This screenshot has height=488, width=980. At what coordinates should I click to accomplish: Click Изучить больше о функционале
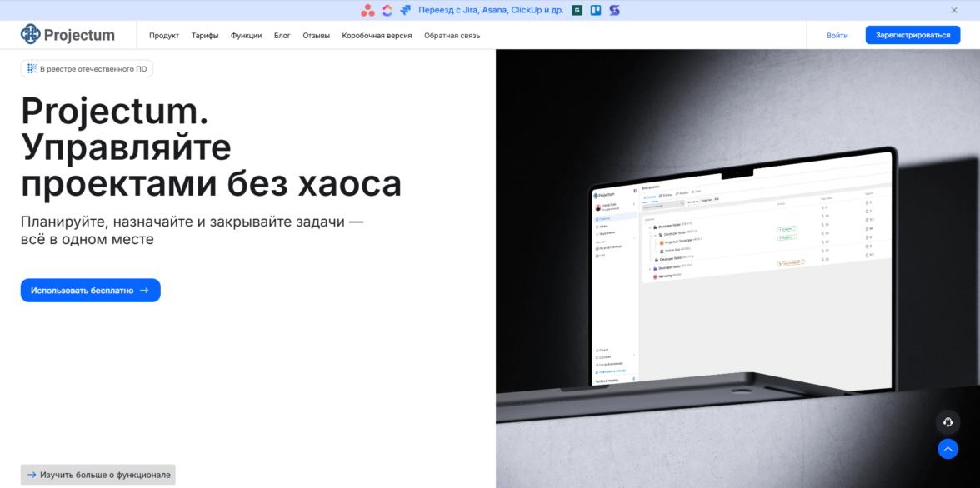pyautogui.click(x=98, y=475)
